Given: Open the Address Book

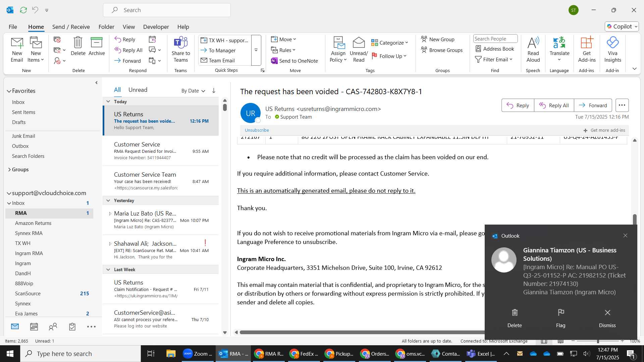Looking at the screenshot, I should click(495, 49).
